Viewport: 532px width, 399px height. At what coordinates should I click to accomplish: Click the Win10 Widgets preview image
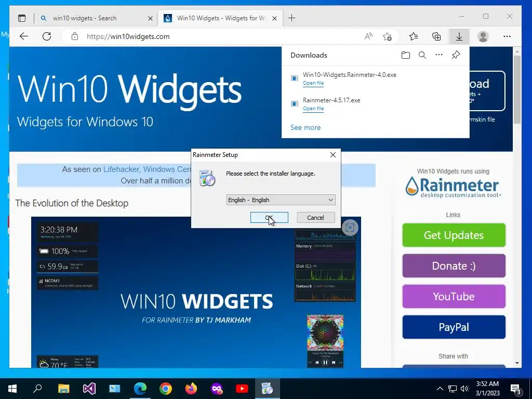click(x=196, y=292)
